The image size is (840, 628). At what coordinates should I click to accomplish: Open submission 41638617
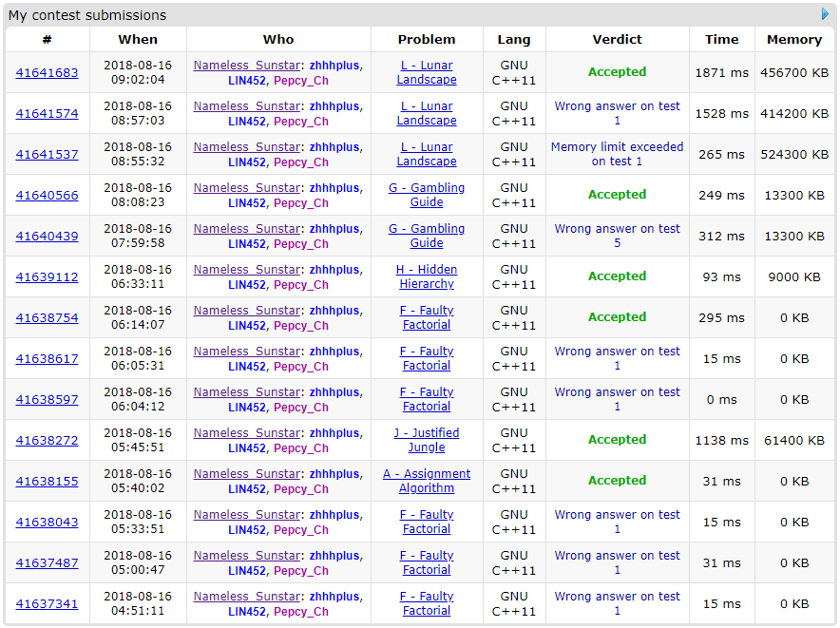[x=47, y=359]
